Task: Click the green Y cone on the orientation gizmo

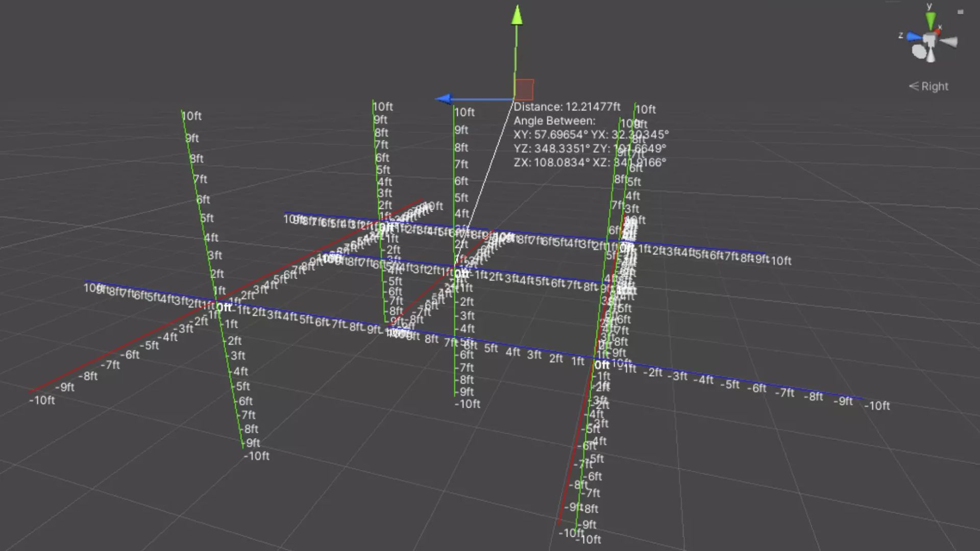Action: coord(929,19)
